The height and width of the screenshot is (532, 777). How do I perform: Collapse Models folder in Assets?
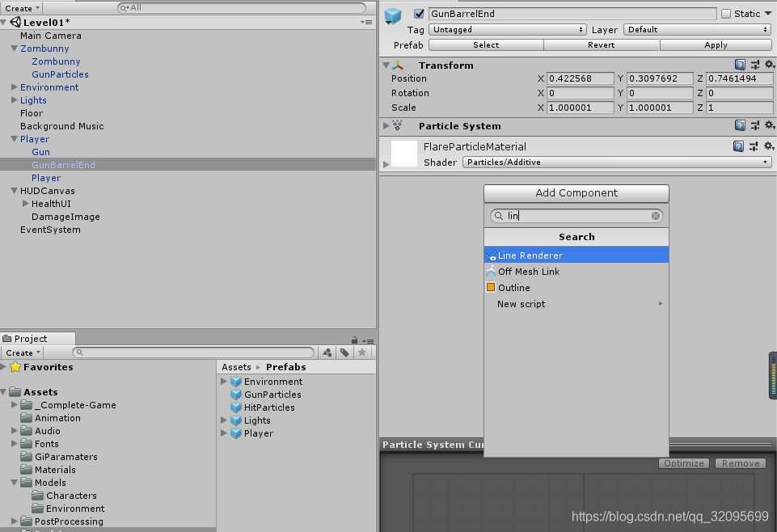tap(14, 482)
